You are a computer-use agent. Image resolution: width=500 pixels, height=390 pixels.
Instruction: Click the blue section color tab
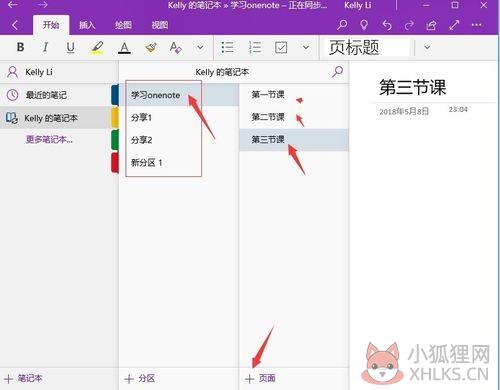[115, 95]
